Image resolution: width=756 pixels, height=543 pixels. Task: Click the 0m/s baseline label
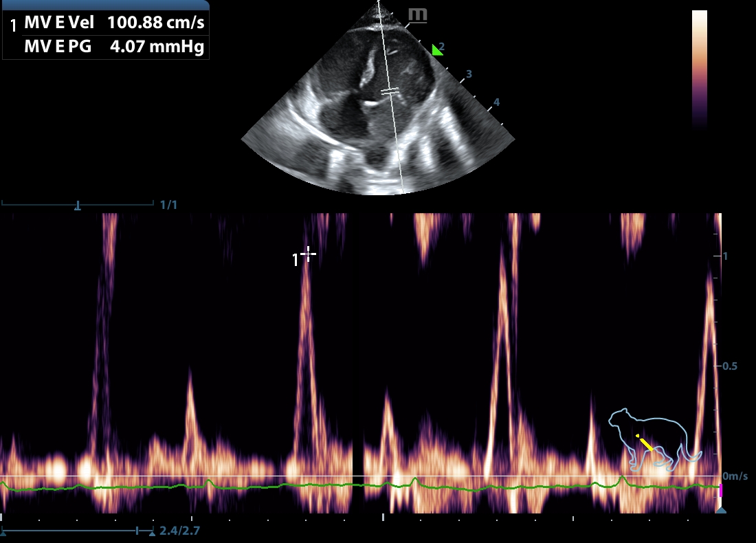[735, 476]
